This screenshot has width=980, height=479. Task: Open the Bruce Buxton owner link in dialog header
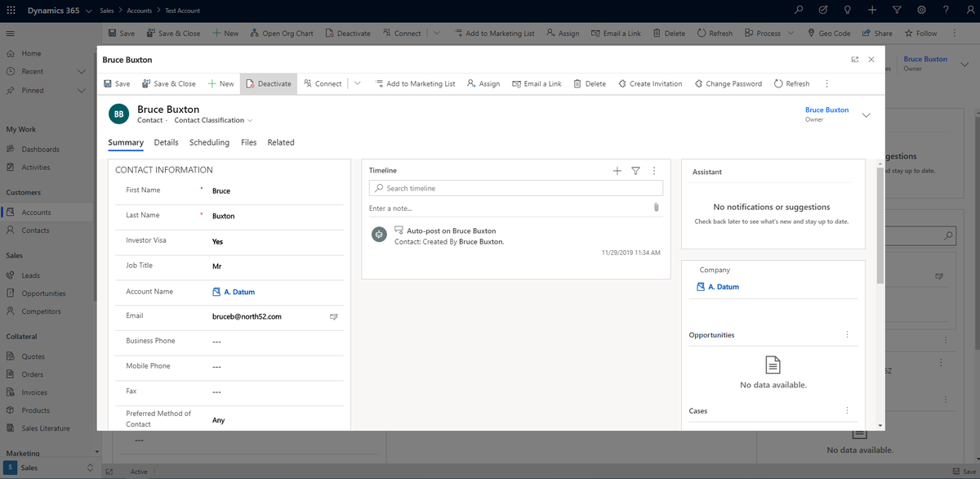pos(826,110)
